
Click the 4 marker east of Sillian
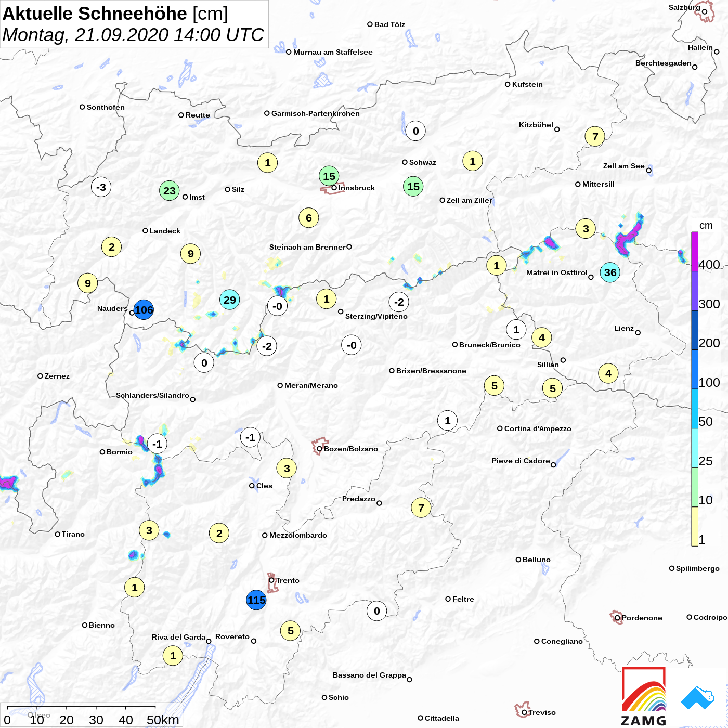[x=608, y=373]
